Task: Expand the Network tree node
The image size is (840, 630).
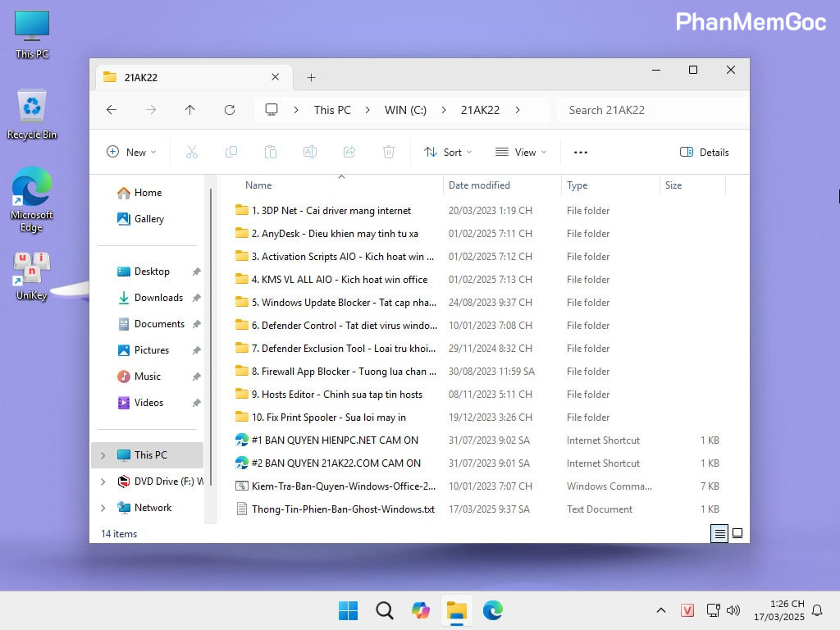Action: pos(103,508)
